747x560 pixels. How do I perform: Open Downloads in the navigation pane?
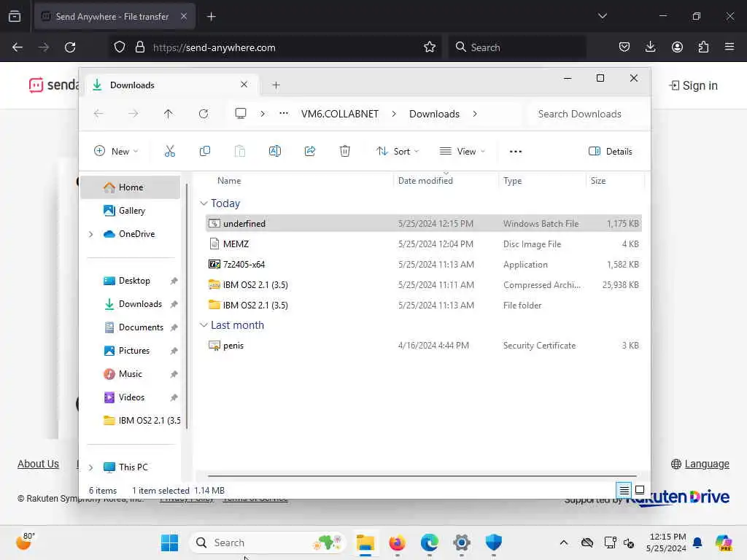point(140,304)
